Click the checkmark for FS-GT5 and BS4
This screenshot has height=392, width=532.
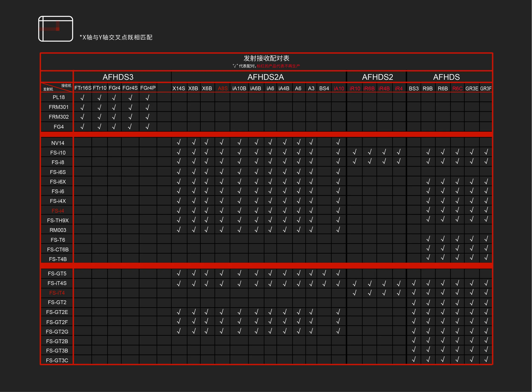tap(324, 273)
